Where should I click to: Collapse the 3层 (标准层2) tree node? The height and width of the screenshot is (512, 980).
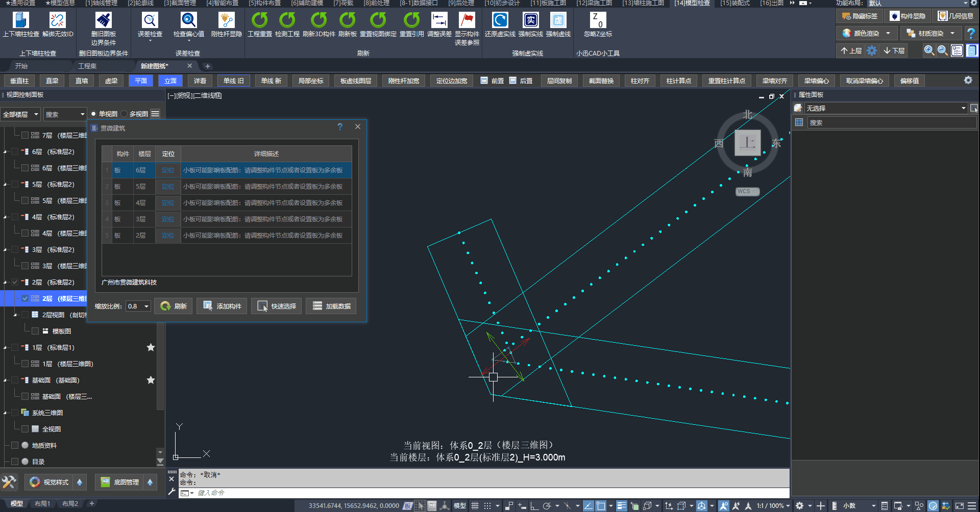click(5, 250)
